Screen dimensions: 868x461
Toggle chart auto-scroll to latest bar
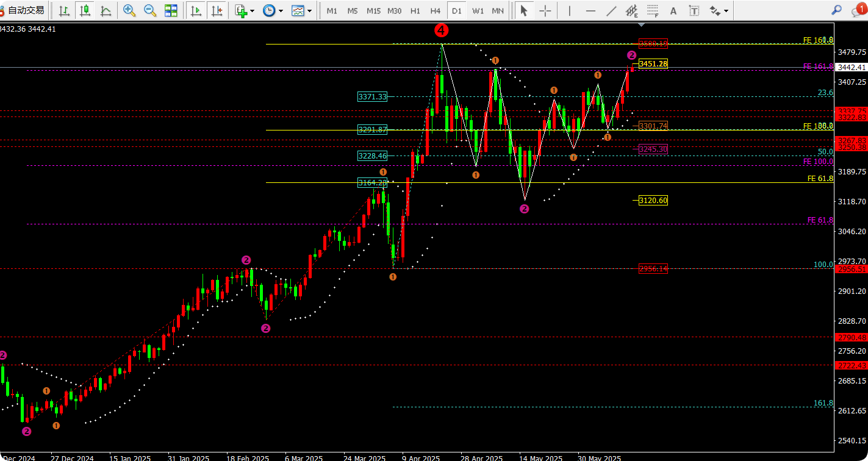coord(196,10)
